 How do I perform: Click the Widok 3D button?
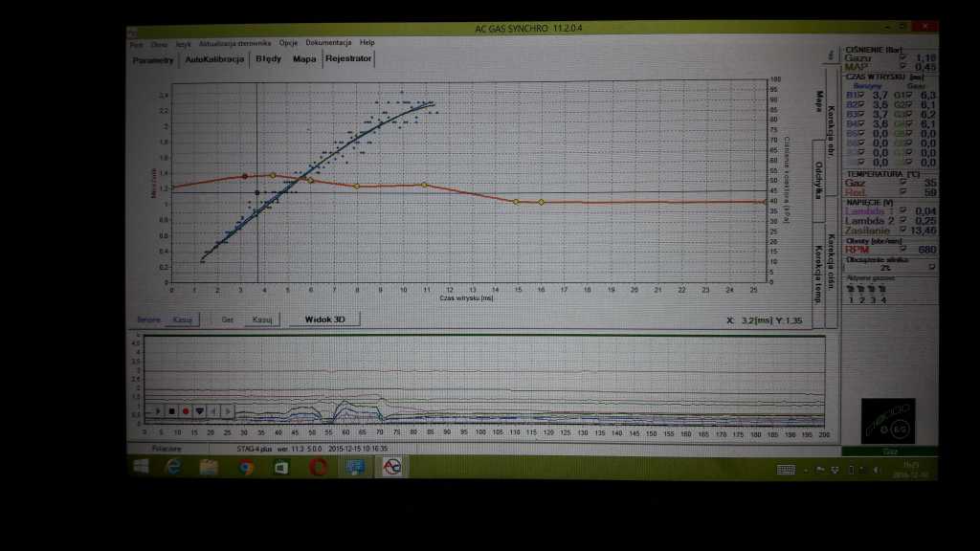point(324,320)
